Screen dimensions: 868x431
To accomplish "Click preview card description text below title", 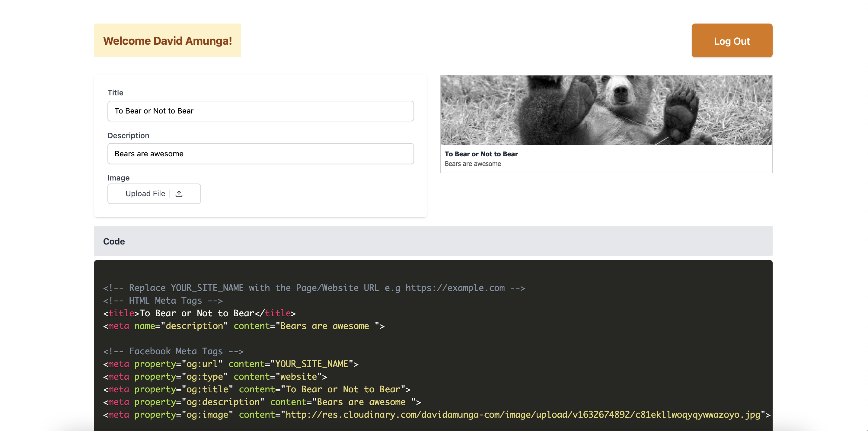I will coord(472,164).
